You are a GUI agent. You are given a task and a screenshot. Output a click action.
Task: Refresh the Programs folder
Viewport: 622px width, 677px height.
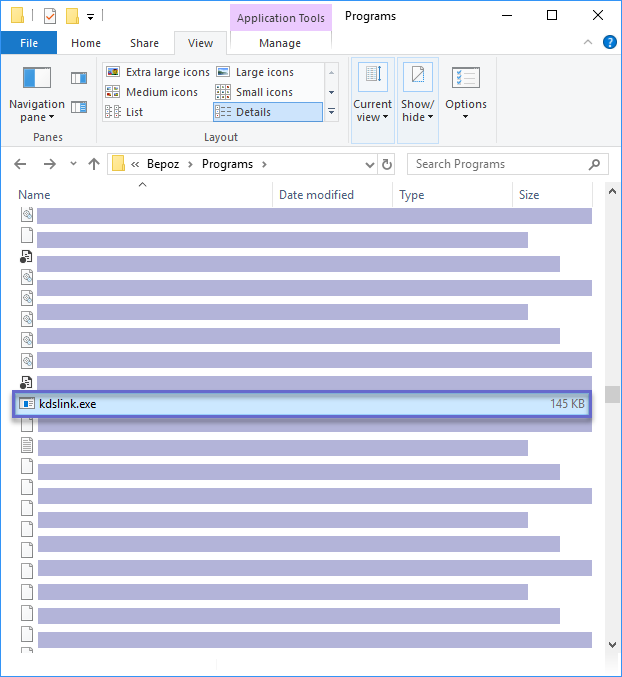point(387,164)
